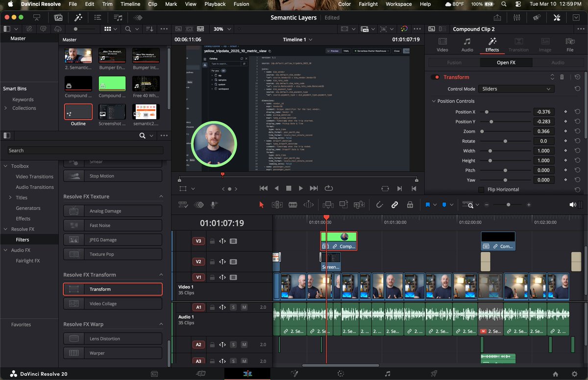Select the Lens Distortion effect
This screenshot has width=588, height=380.
(x=113, y=339)
